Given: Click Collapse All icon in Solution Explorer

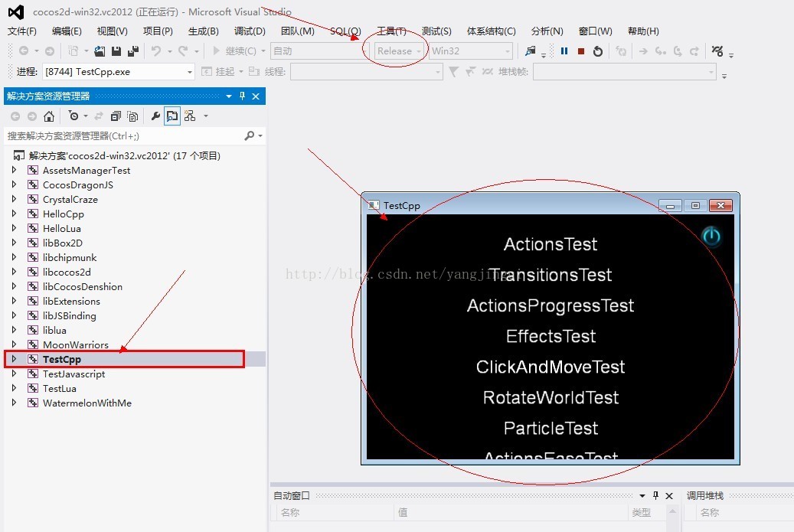Looking at the screenshot, I should [x=116, y=116].
